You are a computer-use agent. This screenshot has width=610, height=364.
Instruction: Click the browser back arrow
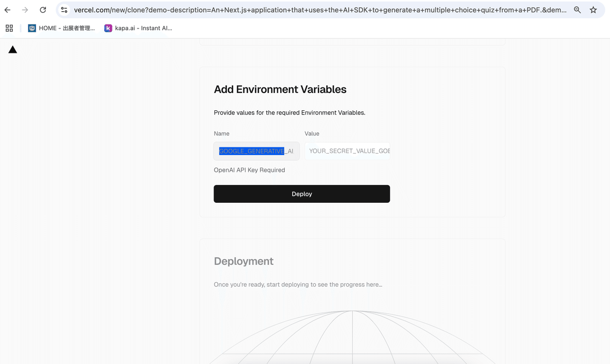8,10
